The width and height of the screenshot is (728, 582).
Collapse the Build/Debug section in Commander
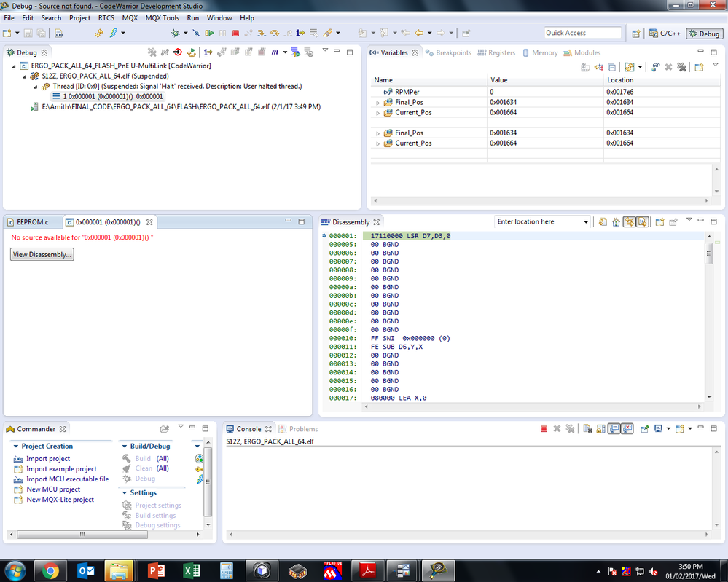click(125, 446)
